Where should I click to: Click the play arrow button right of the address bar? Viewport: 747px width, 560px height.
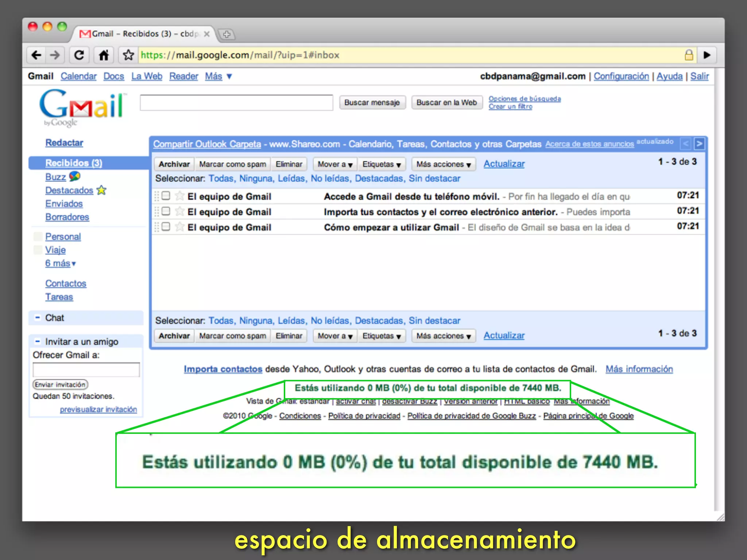point(707,55)
